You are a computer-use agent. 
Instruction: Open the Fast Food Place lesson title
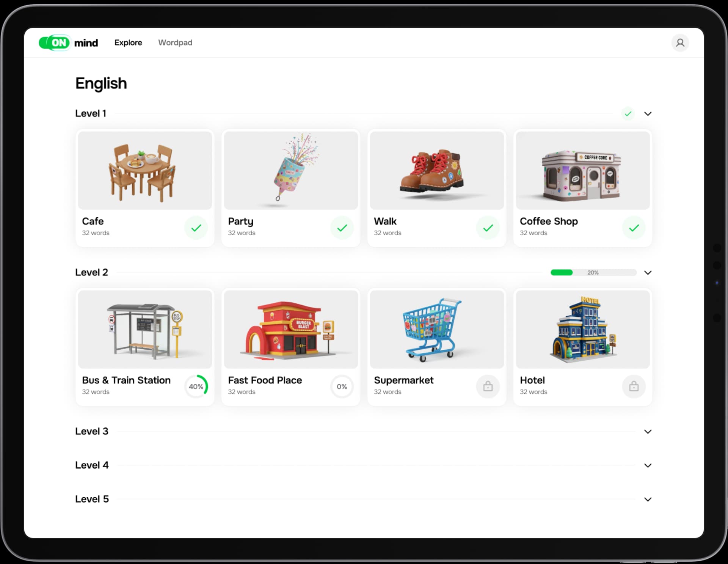pyautogui.click(x=265, y=380)
